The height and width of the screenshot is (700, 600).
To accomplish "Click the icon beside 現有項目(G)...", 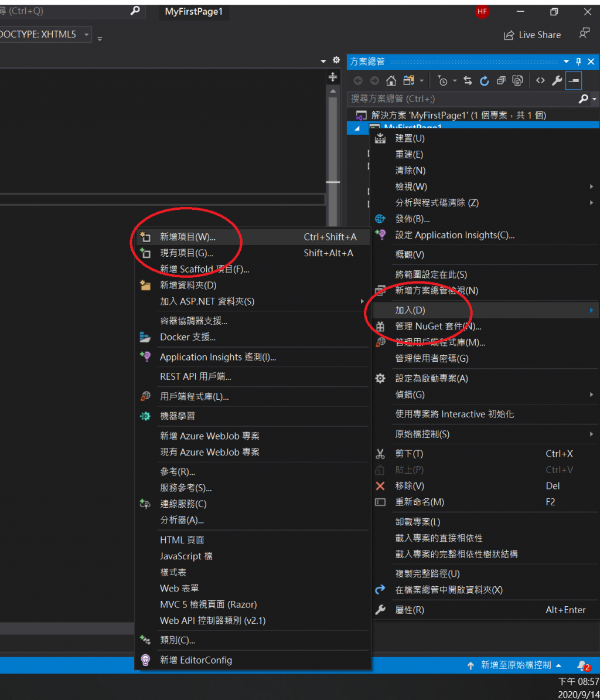I will click(x=145, y=253).
